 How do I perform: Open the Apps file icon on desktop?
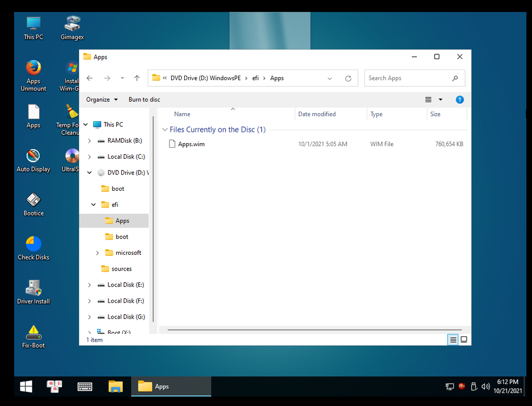[33, 116]
